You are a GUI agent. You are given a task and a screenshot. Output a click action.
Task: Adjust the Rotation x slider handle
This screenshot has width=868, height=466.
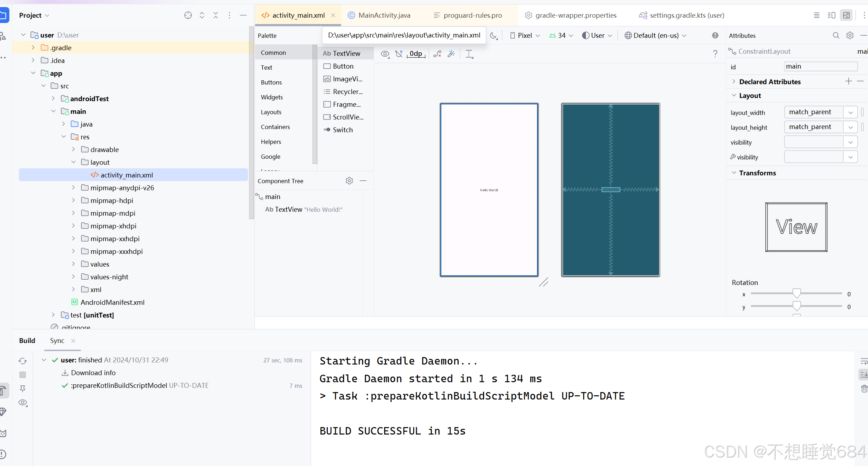[x=796, y=293]
